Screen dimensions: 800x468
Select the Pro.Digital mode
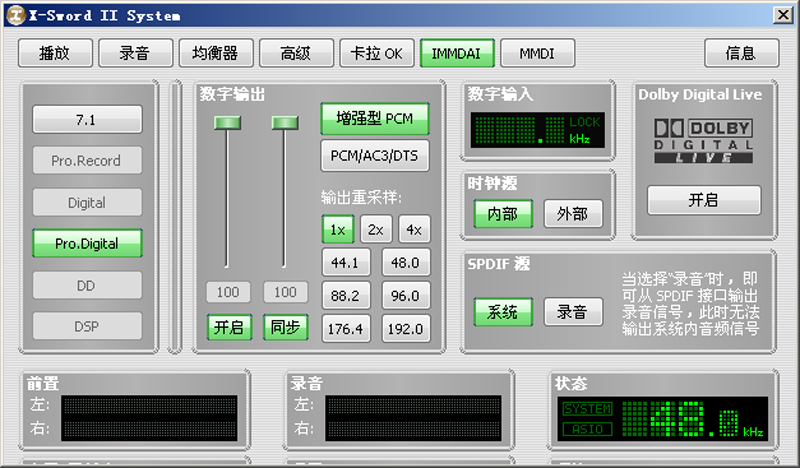tap(87, 243)
